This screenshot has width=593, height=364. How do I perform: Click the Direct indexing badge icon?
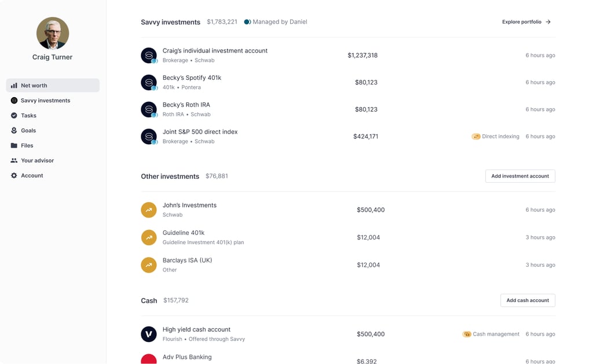click(x=476, y=137)
